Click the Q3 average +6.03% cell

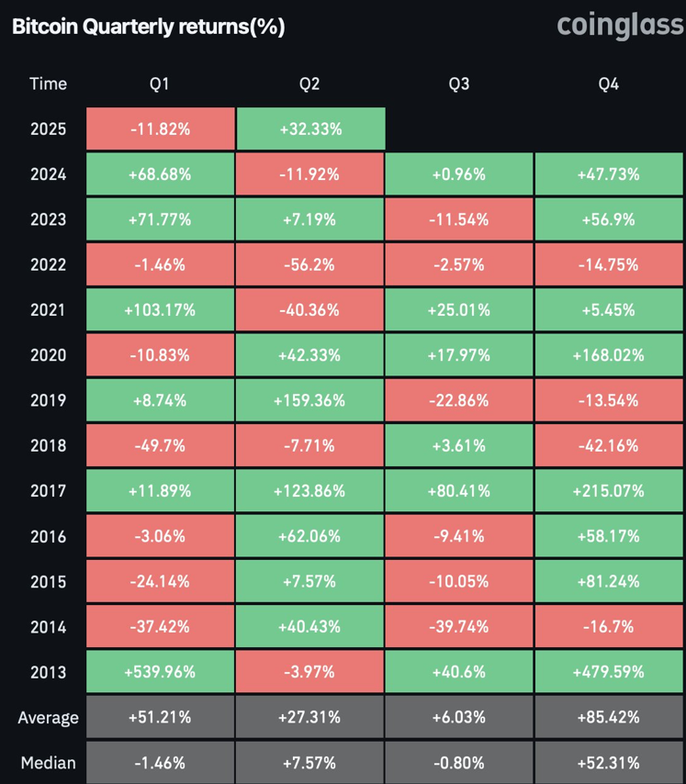458,717
